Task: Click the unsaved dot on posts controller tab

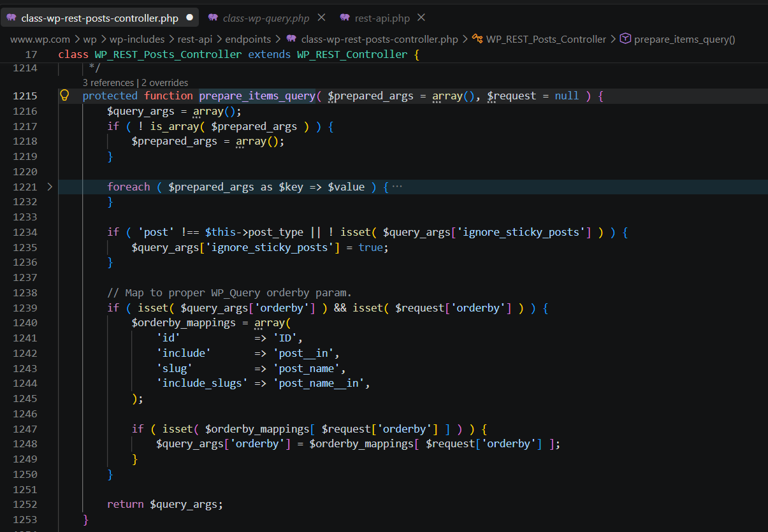Action: tap(189, 18)
